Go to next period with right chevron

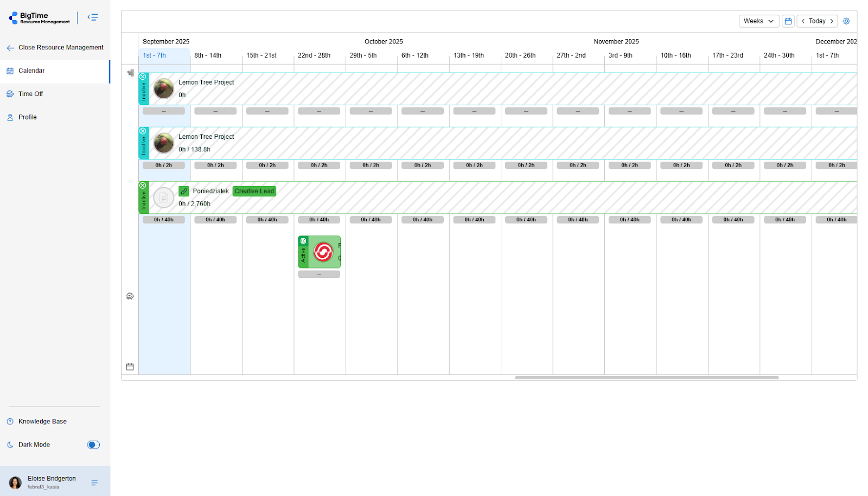tap(831, 21)
